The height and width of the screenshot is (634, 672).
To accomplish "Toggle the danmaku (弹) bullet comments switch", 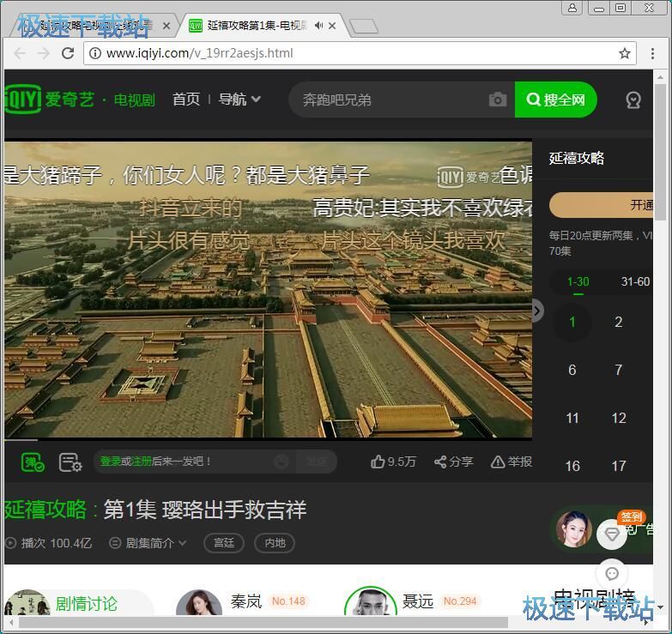I will [x=33, y=462].
